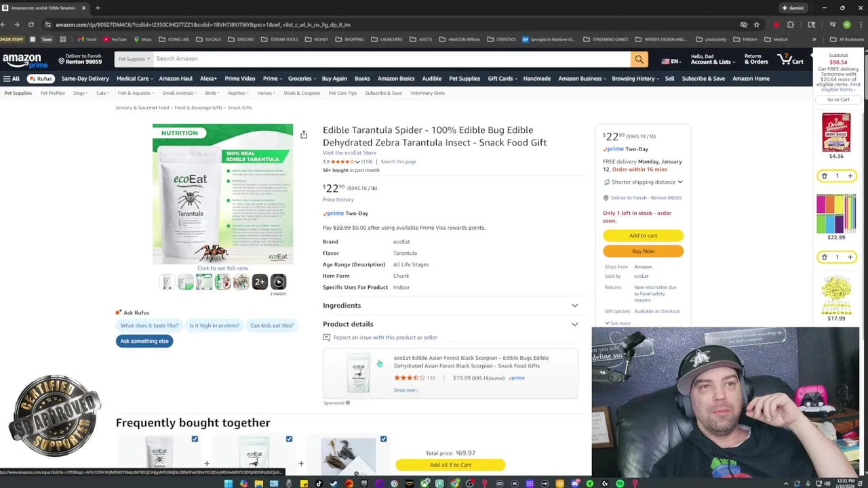Click the yellow Add to cart button
868x488 pixels.
[643, 235]
